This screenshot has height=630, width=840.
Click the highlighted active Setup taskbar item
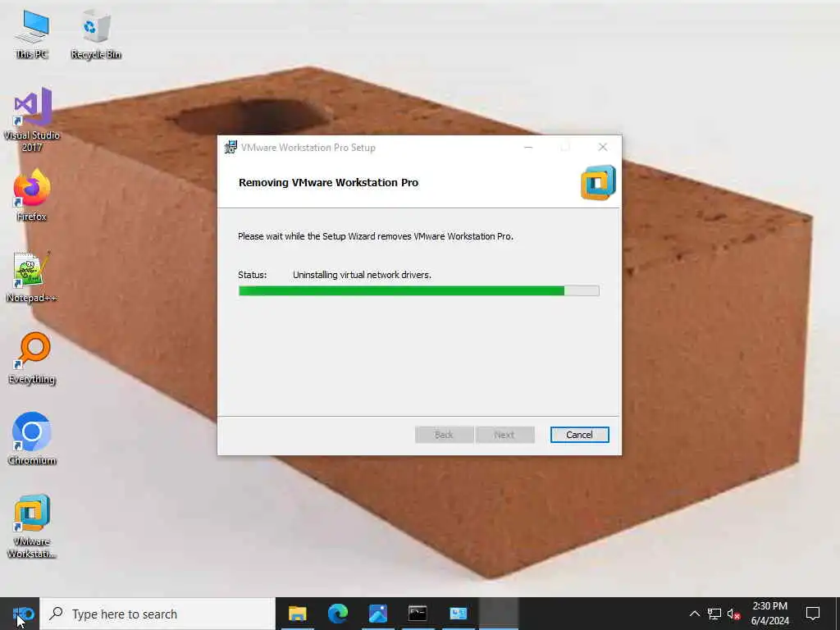click(499, 614)
